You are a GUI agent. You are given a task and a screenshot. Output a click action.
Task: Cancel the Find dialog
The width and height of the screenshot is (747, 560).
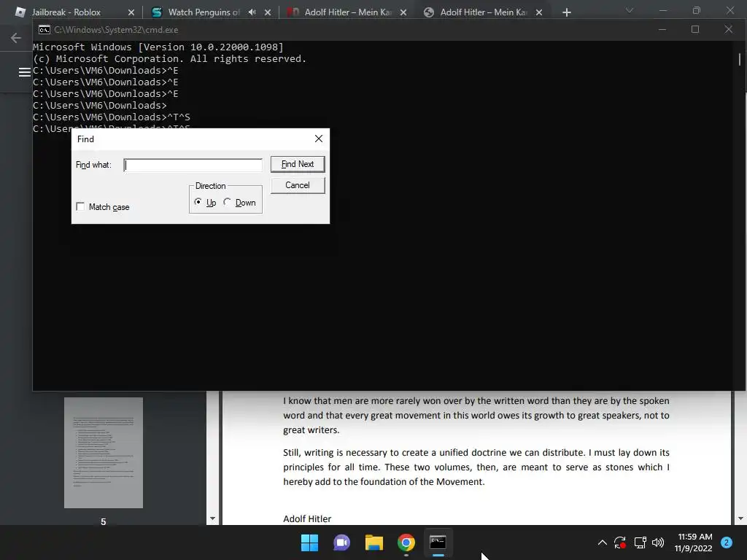point(298,185)
